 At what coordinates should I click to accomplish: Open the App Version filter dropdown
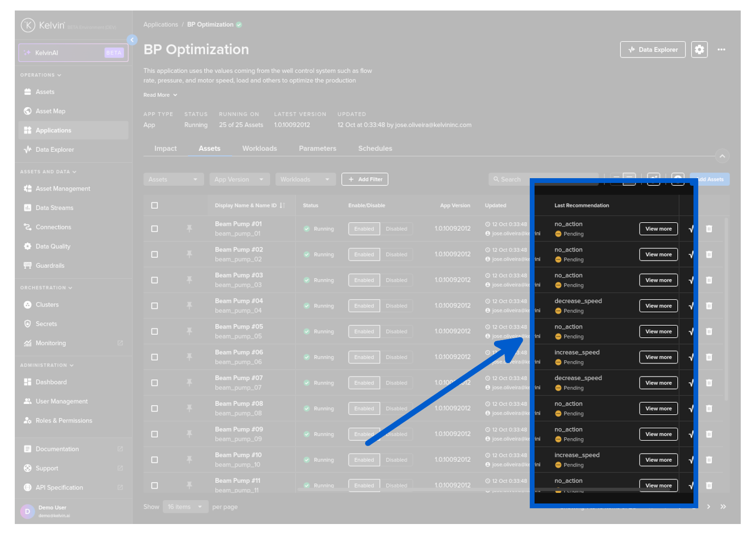tap(239, 180)
